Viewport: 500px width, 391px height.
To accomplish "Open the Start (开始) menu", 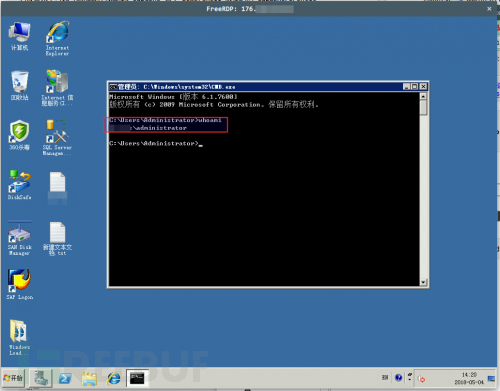I will (13, 378).
